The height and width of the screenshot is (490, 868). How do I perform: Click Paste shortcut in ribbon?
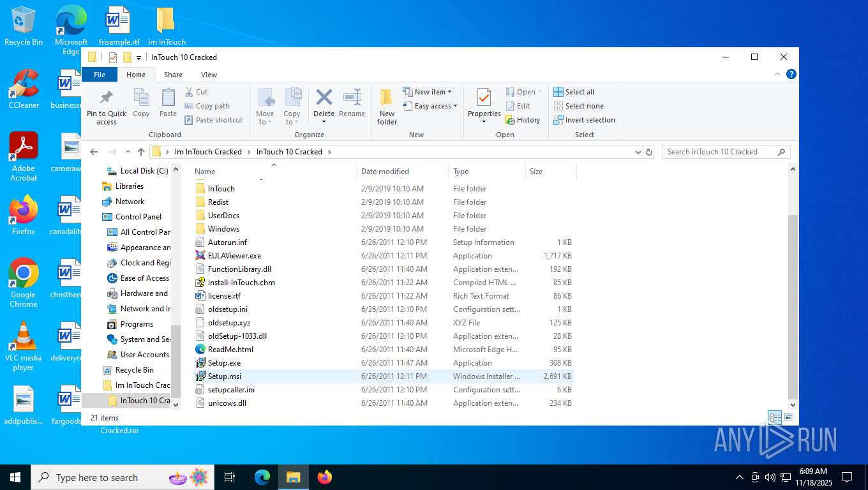click(213, 120)
